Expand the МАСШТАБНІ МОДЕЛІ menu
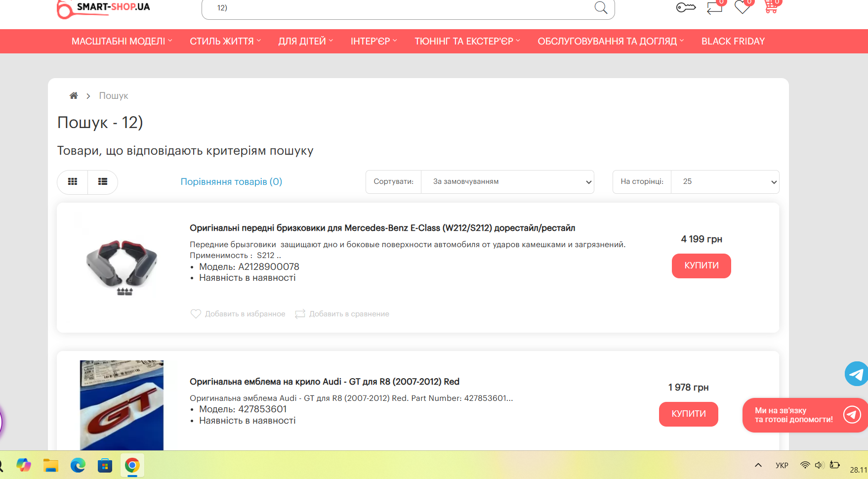The height and width of the screenshot is (479, 868). pyautogui.click(x=122, y=41)
